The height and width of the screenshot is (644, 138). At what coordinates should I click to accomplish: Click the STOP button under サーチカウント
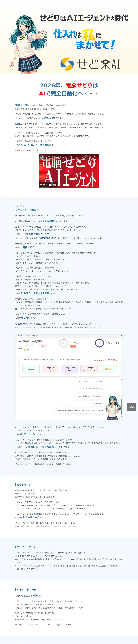click(73, 346)
